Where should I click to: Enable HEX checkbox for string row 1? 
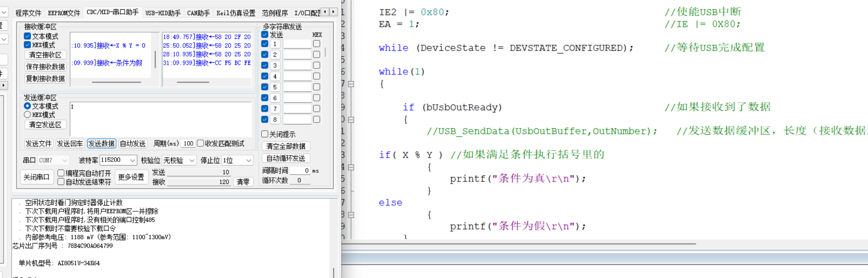[317, 44]
